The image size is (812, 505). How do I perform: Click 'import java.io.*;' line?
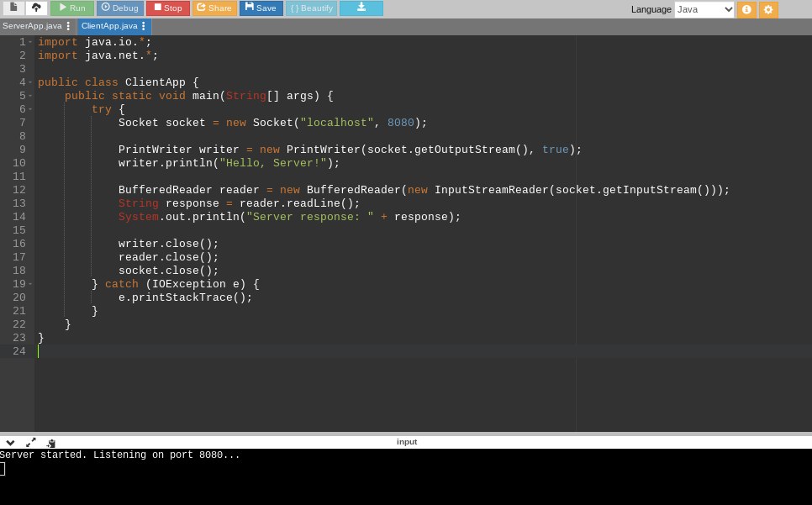pyautogui.click(x=95, y=42)
